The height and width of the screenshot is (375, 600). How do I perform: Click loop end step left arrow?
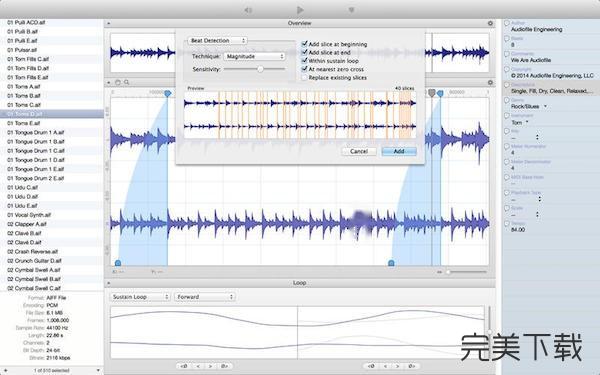385,366
